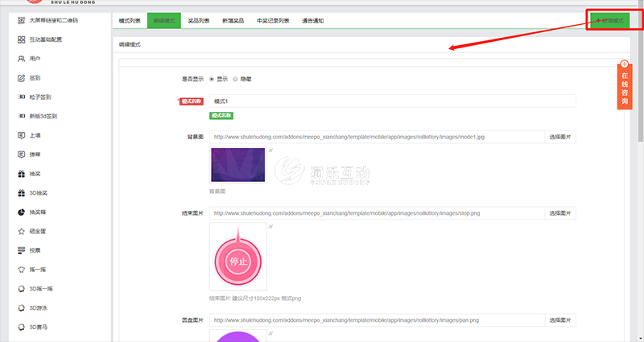Focus the 结束图片 URL field
Screen dimensions: 644x342
377,213
